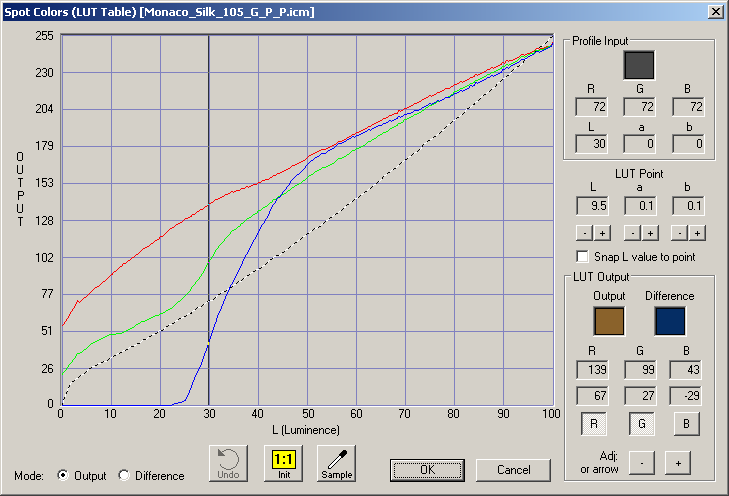Click the Profile Input a field
Screen dimensions: 729x496
[640, 144]
